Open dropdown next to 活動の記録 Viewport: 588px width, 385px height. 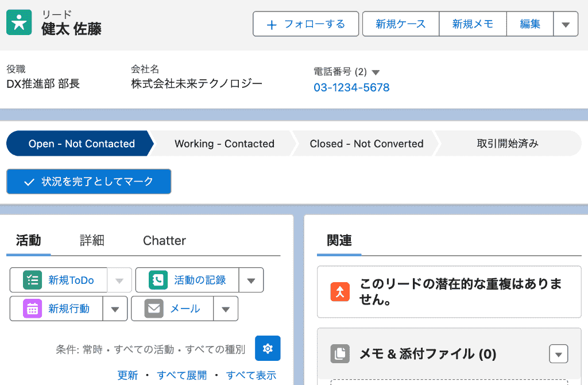click(x=251, y=280)
